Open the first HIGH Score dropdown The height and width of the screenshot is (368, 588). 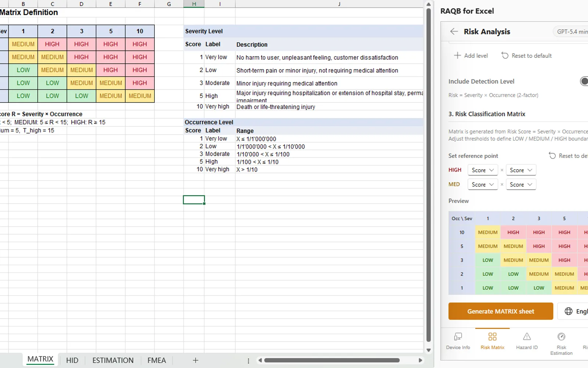(x=483, y=170)
